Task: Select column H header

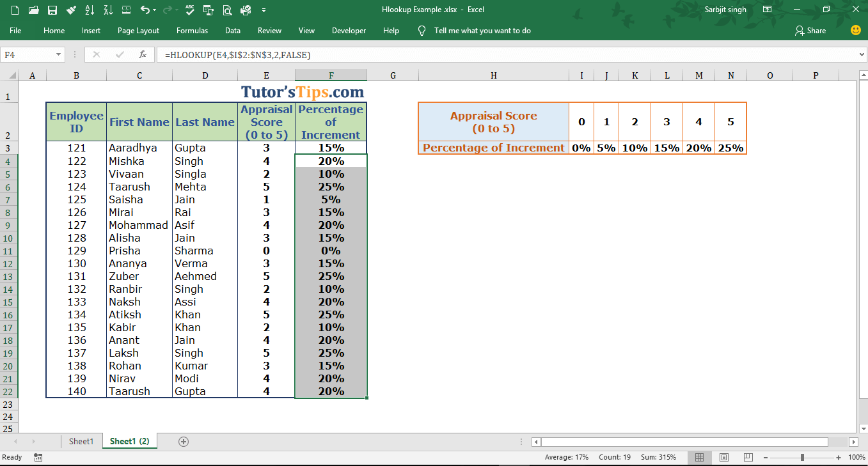Action: click(x=493, y=75)
